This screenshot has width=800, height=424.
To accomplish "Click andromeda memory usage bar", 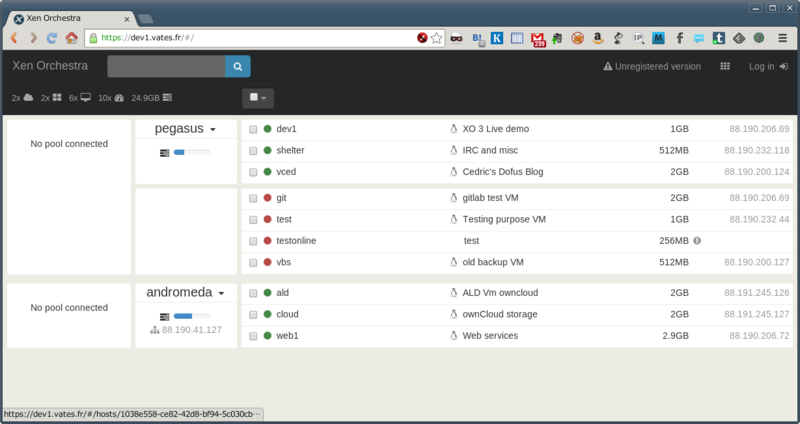I will pyautogui.click(x=192, y=316).
